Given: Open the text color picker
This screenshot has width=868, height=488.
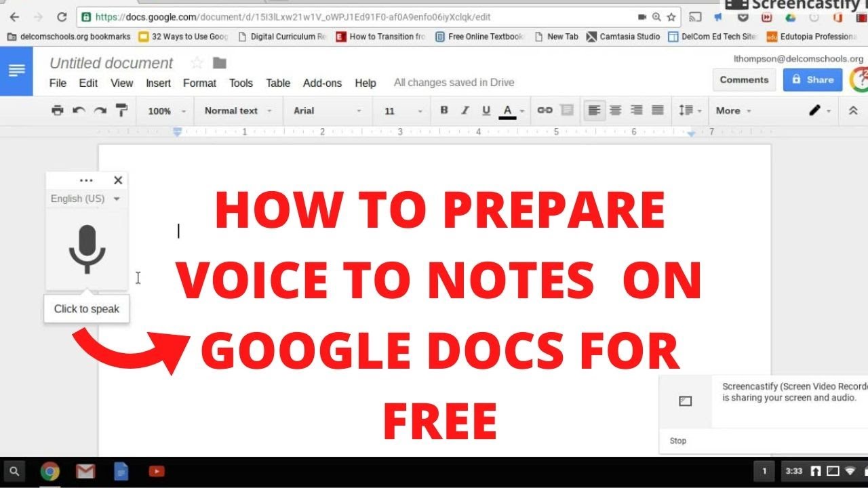Looking at the screenshot, I should coord(512,110).
